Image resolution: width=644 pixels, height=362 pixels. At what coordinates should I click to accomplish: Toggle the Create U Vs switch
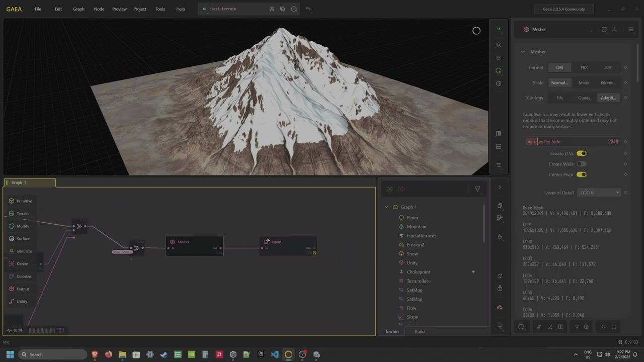582,153
